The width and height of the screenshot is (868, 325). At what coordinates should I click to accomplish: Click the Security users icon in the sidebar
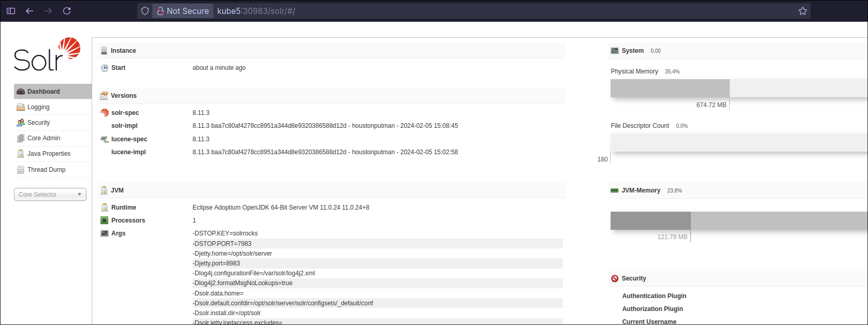pos(21,123)
